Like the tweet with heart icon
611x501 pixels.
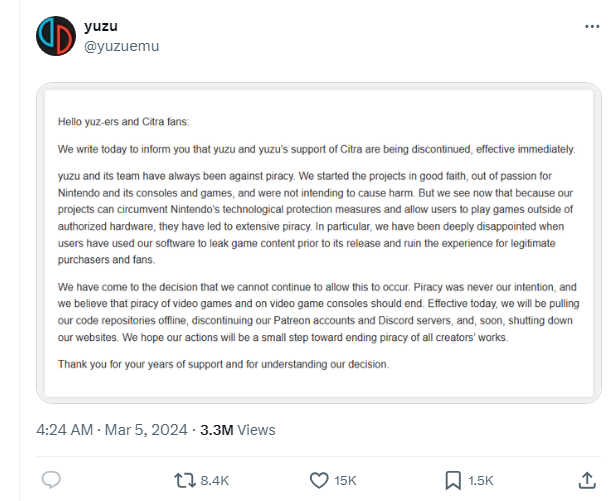pos(319,480)
